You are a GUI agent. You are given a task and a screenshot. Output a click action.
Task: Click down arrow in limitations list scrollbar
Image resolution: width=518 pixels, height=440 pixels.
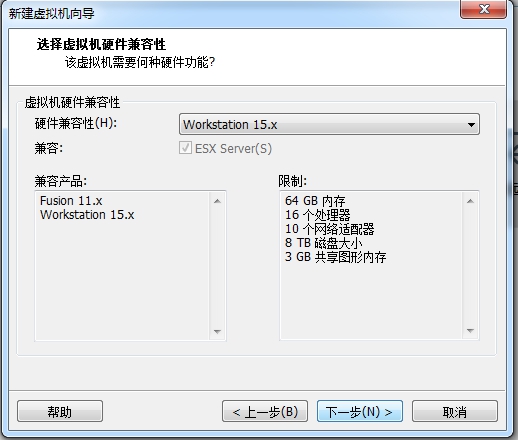click(x=470, y=331)
